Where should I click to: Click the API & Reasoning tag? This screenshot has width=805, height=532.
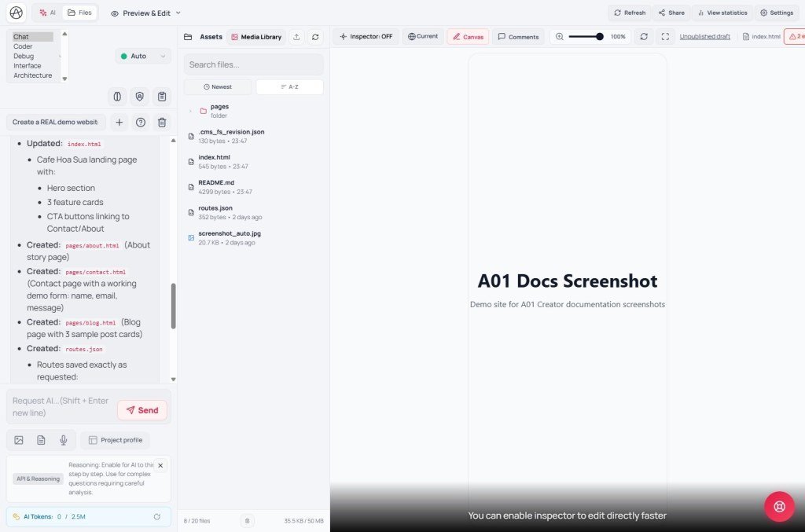[38, 479]
